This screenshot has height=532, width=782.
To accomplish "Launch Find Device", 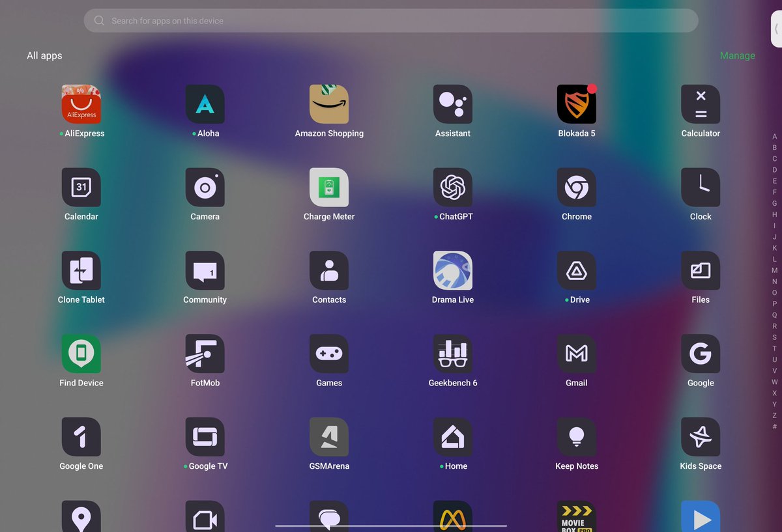I will (81, 354).
